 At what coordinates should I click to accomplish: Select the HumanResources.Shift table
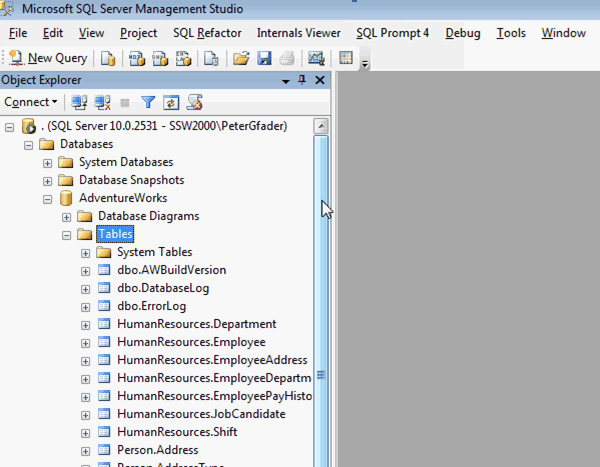tap(177, 432)
